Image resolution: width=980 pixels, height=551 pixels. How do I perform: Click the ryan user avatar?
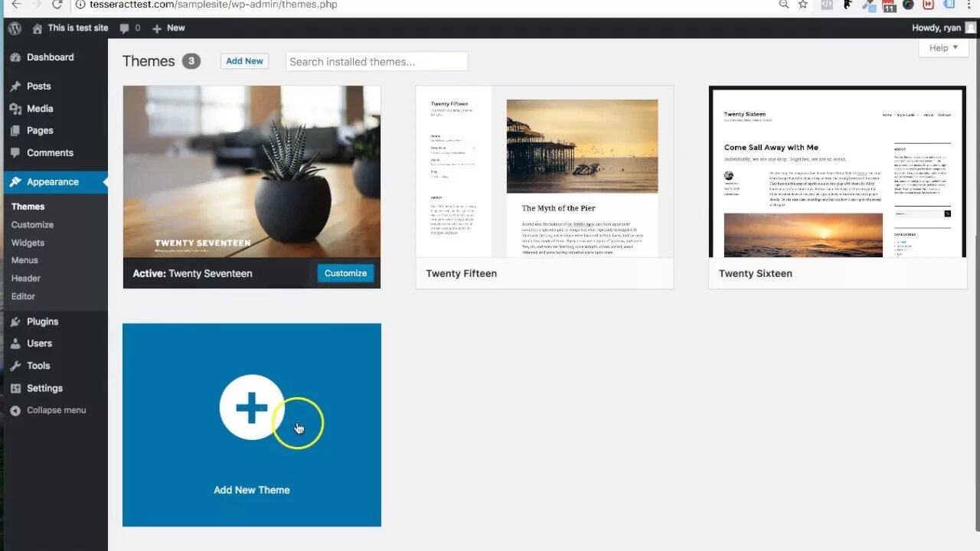tap(971, 28)
